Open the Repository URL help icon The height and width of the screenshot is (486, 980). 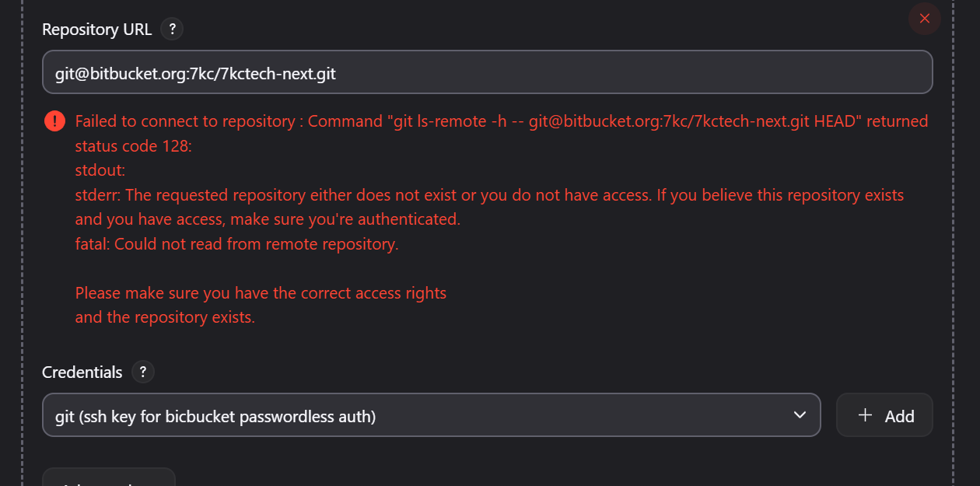coord(172,30)
